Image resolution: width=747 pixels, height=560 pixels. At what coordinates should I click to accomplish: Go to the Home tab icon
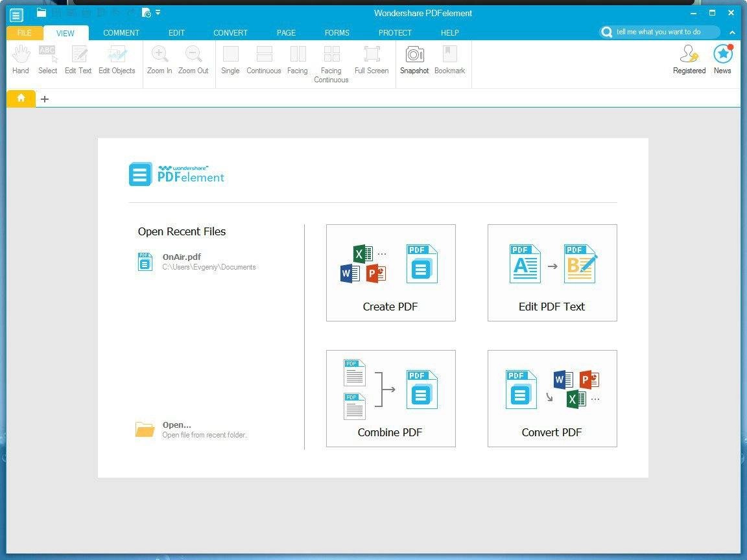[x=21, y=98]
